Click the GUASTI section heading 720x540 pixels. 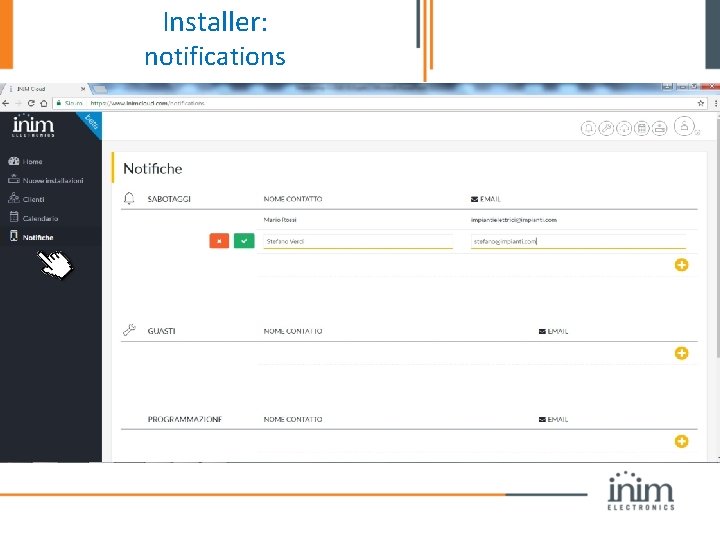coord(161,331)
